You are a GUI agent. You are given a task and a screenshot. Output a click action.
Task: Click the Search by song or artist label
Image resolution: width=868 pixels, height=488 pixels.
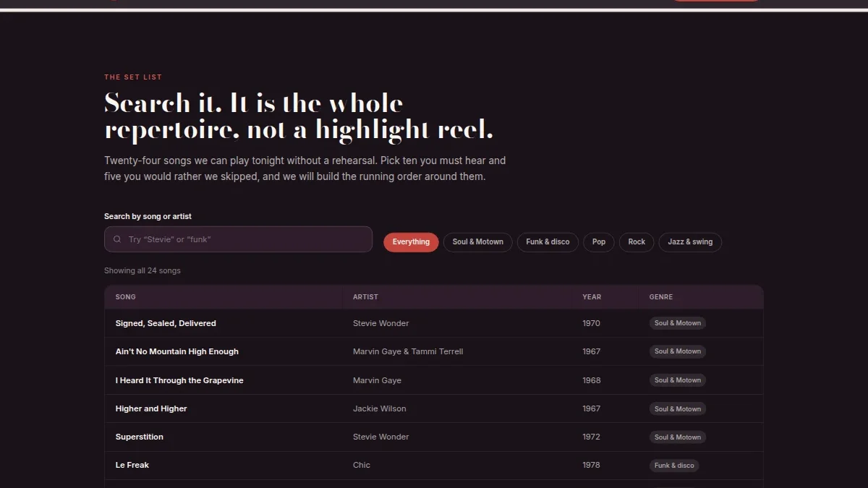tap(148, 216)
